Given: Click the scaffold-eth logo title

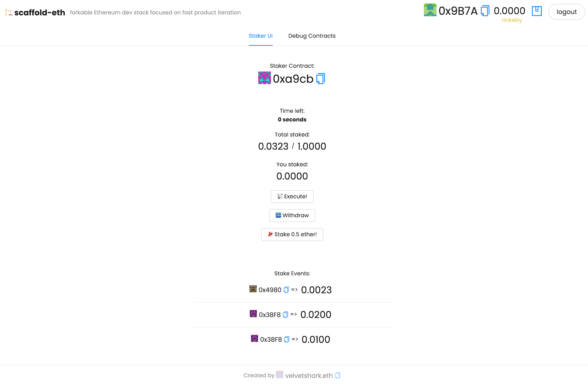Looking at the screenshot, I should tap(39, 13).
